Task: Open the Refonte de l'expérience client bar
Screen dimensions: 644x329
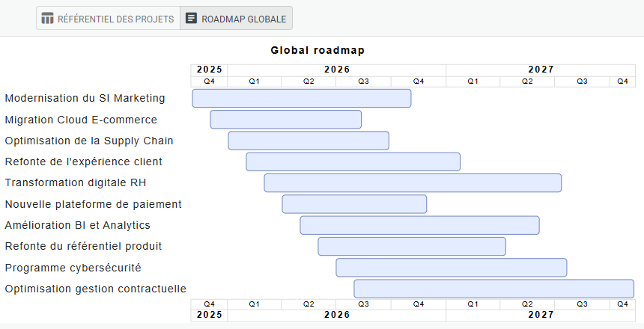Action: (x=353, y=162)
